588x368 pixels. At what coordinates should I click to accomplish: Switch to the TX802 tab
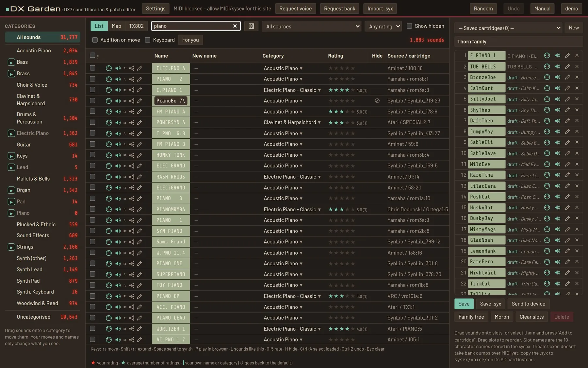point(136,26)
